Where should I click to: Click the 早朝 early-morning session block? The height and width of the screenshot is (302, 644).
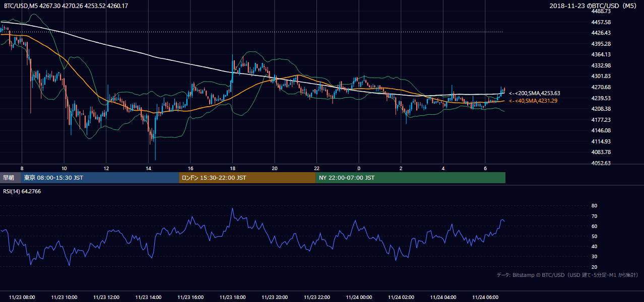click(x=10, y=178)
